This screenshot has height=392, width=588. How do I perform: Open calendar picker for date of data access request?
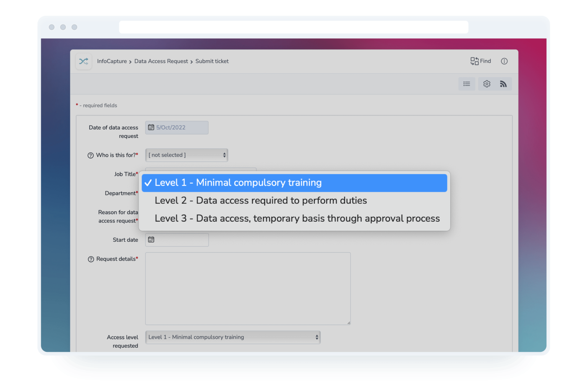[151, 126]
